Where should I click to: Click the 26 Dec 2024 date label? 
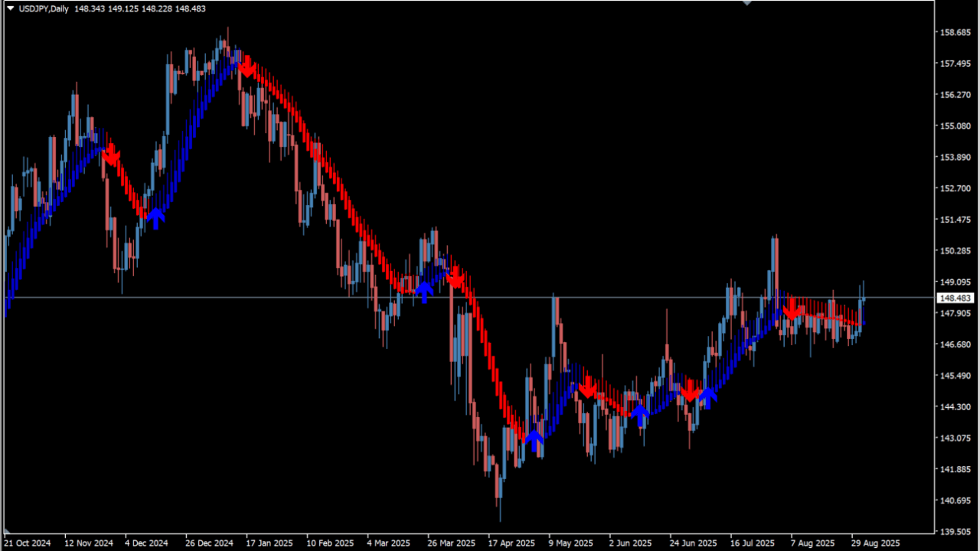click(x=209, y=543)
